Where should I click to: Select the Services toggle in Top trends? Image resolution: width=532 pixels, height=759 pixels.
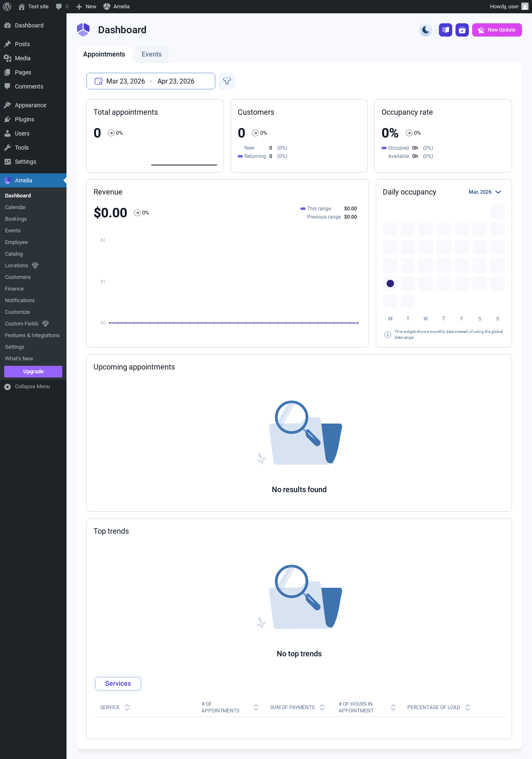[x=118, y=684]
